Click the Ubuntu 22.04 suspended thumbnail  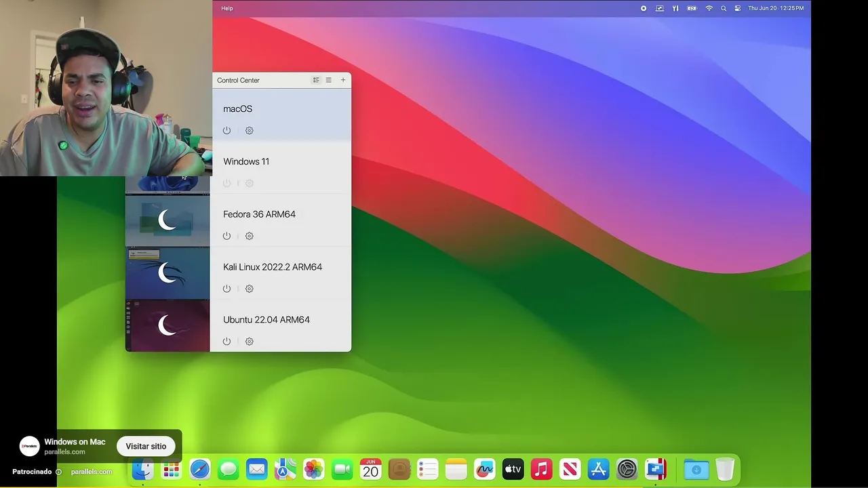tap(167, 326)
